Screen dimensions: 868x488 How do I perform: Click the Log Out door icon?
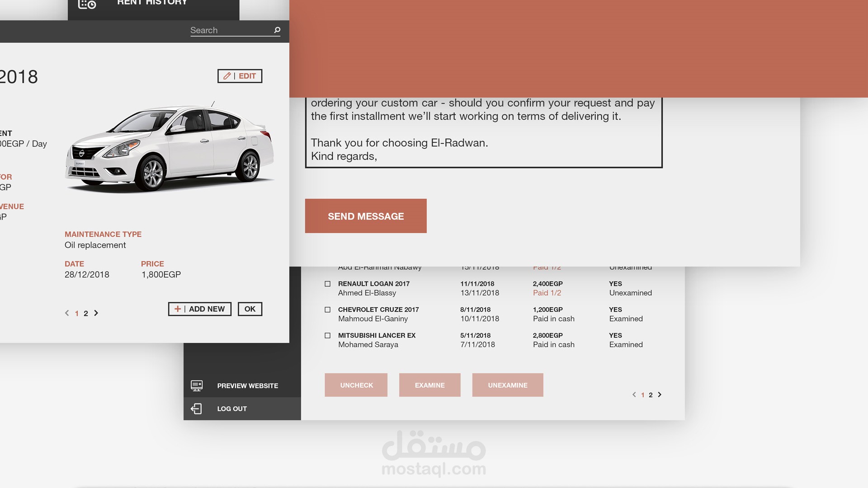point(197,409)
